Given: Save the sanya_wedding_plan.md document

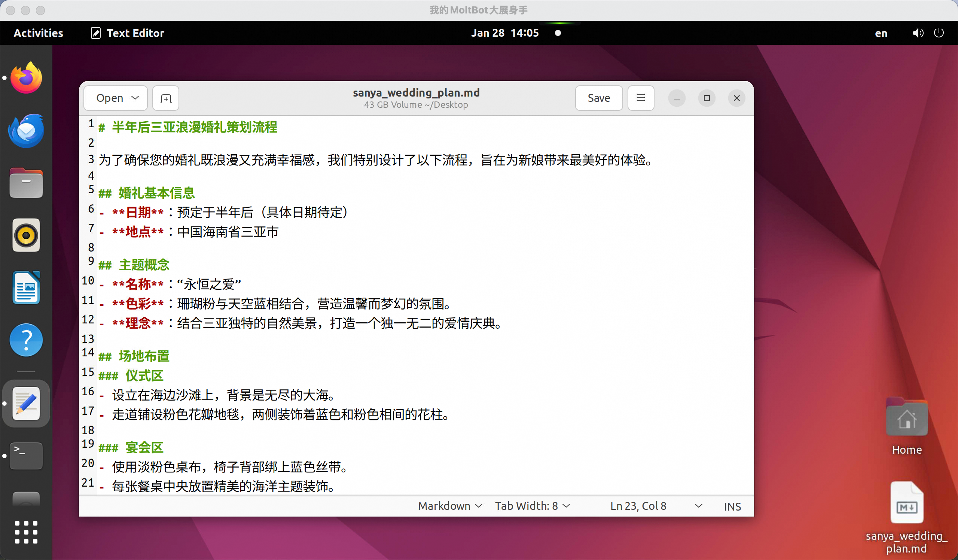Looking at the screenshot, I should pos(598,98).
